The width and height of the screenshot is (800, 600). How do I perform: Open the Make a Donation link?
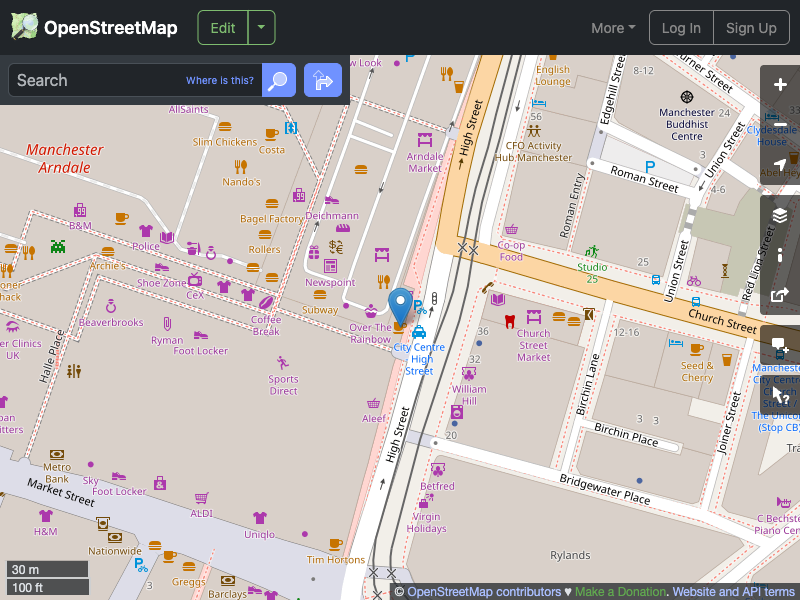coord(620,591)
